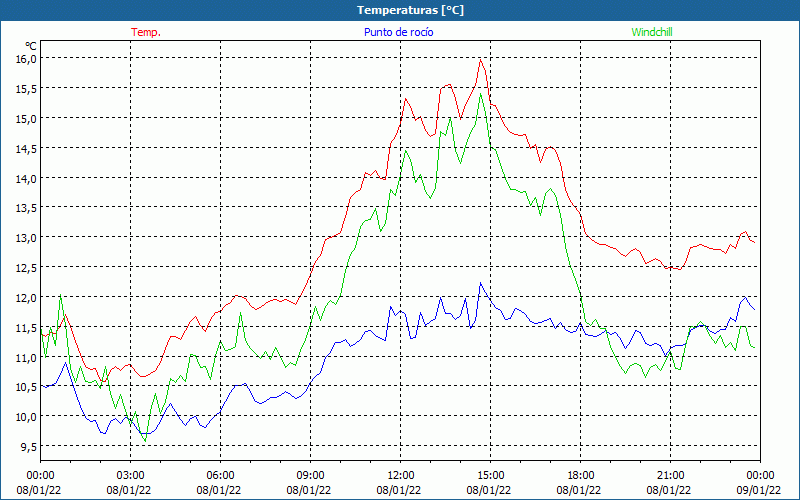Viewport: 800px width, 500px height.
Task: Click the 12:00 time axis label
Action: (401, 476)
